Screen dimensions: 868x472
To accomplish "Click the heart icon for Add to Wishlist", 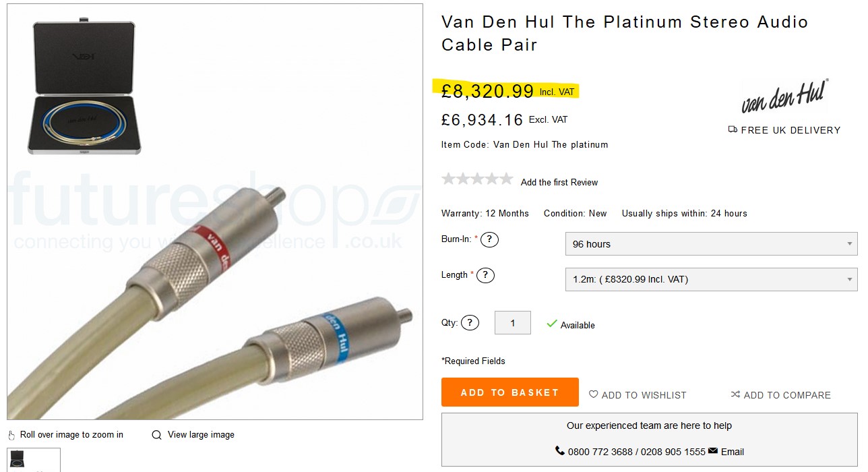I will point(593,394).
